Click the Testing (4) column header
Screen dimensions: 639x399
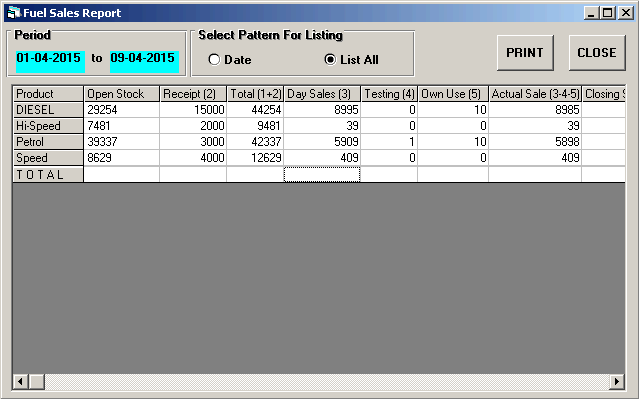389,94
